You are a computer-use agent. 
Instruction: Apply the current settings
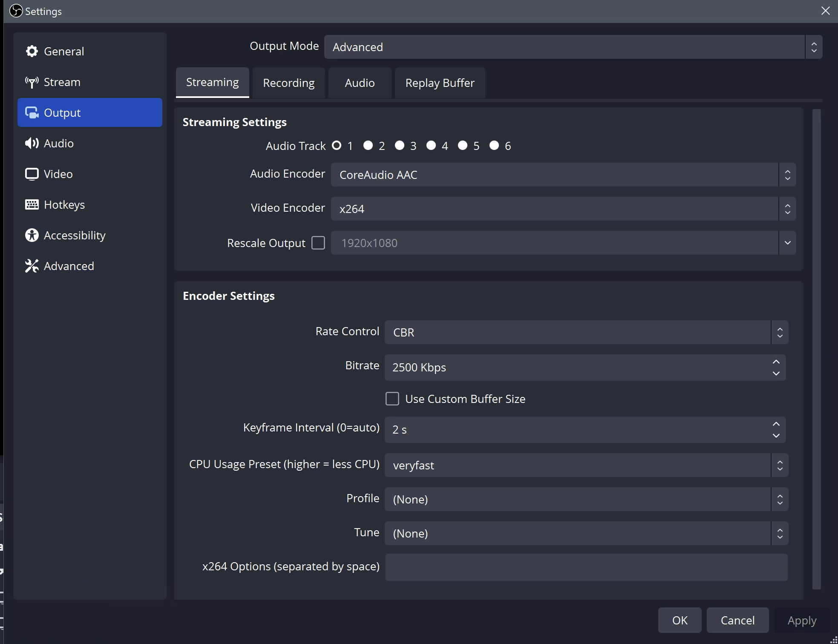click(x=801, y=620)
